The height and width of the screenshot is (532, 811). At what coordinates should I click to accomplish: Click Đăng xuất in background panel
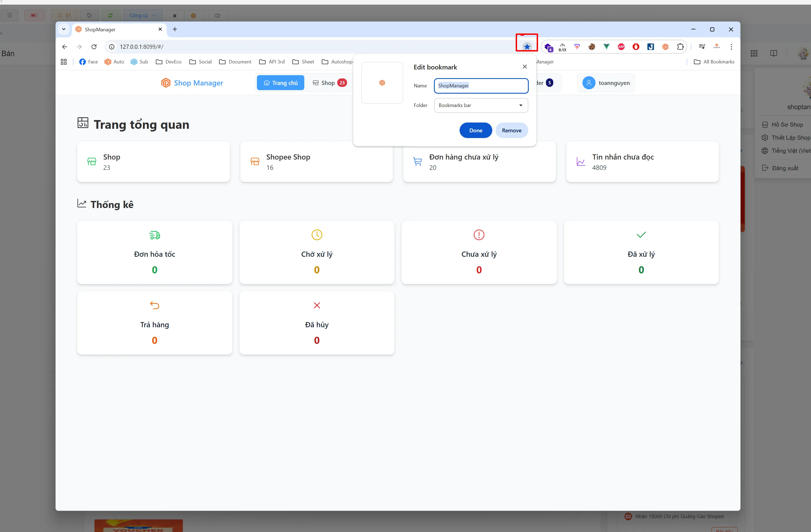[x=780, y=168]
